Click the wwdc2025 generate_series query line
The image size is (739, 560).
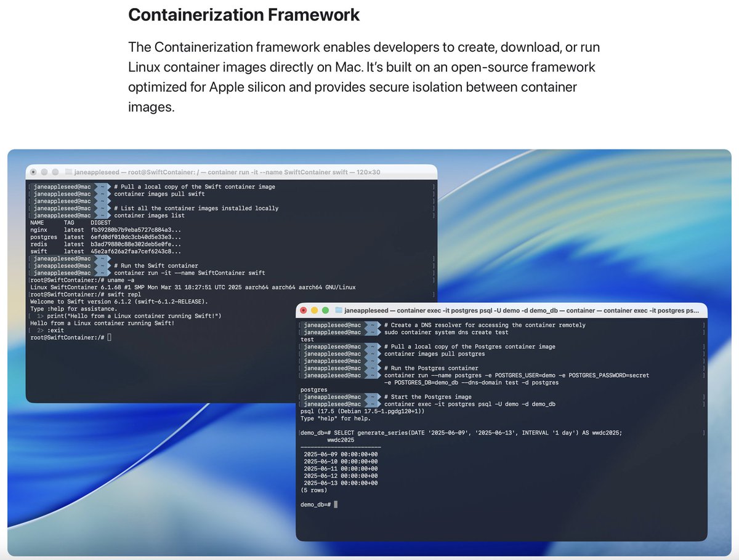pyautogui.click(x=462, y=433)
